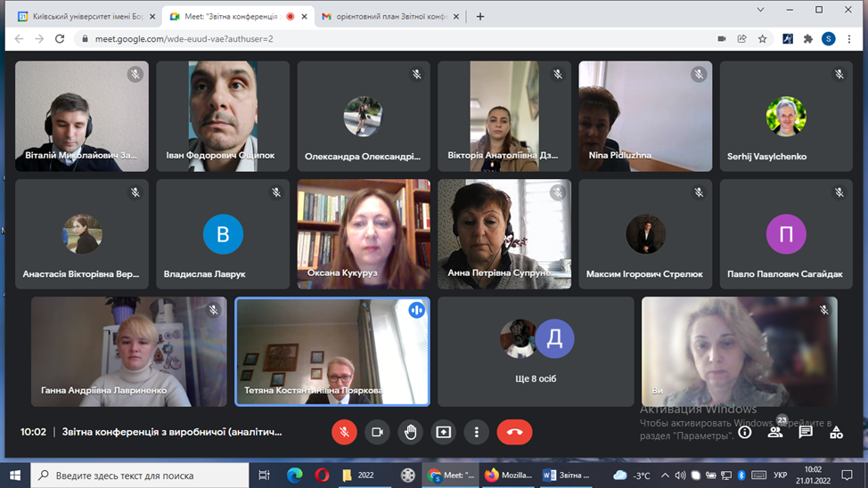Click the present screen button
This screenshot has width=868, height=488.
443,432
